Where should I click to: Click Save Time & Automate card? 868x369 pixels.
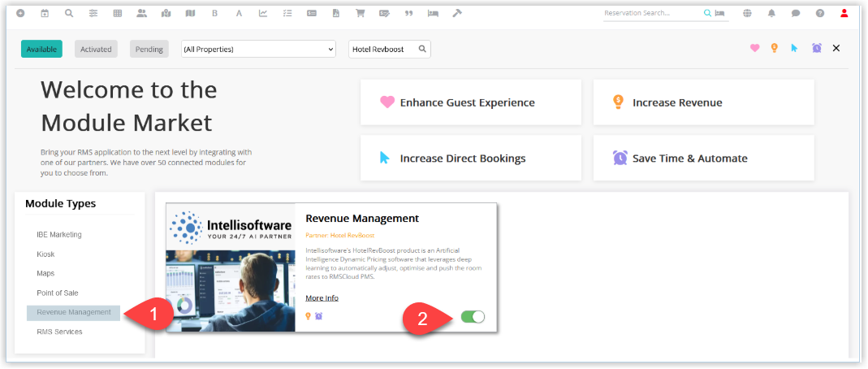tap(704, 158)
